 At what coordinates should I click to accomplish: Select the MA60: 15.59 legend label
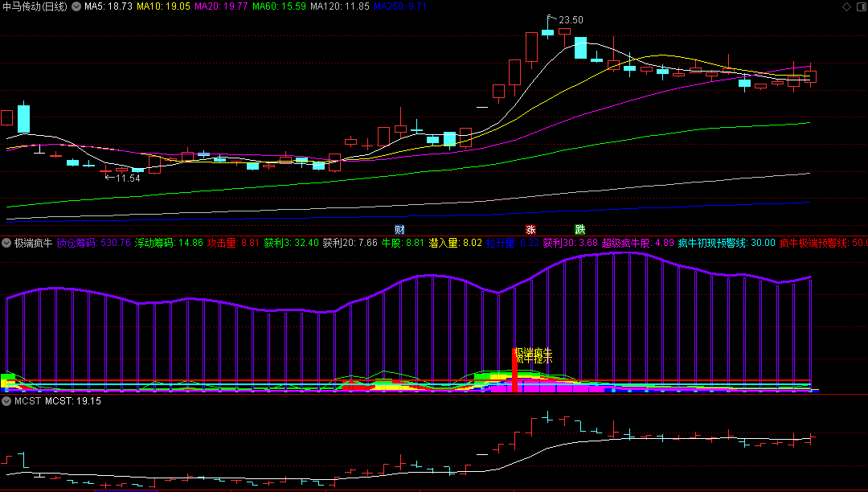point(279,6)
